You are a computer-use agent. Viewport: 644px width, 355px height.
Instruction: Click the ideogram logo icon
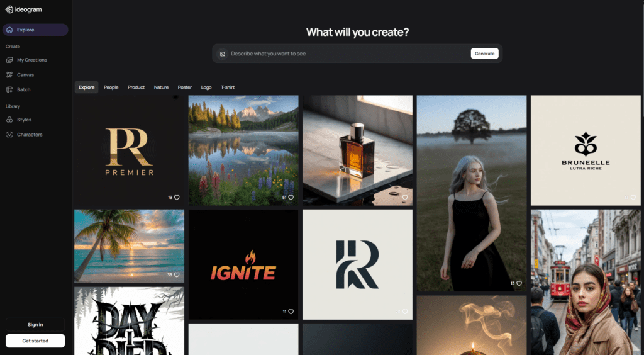tap(9, 9)
